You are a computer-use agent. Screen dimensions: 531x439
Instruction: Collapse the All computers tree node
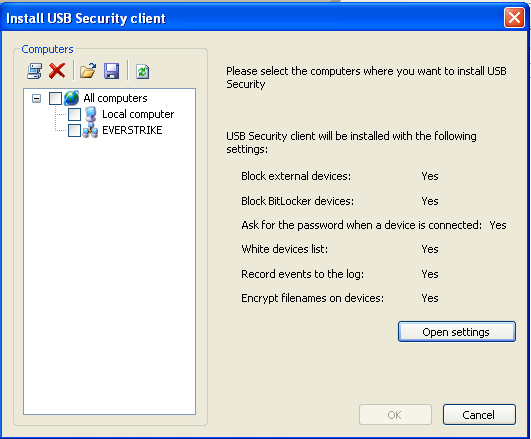(x=36, y=99)
